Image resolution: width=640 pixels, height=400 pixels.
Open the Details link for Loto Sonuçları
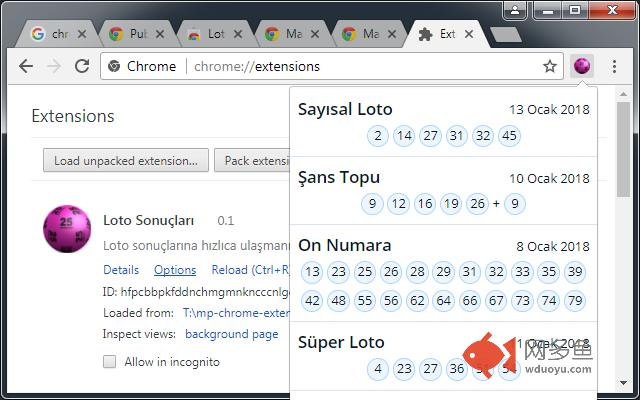pos(121,270)
